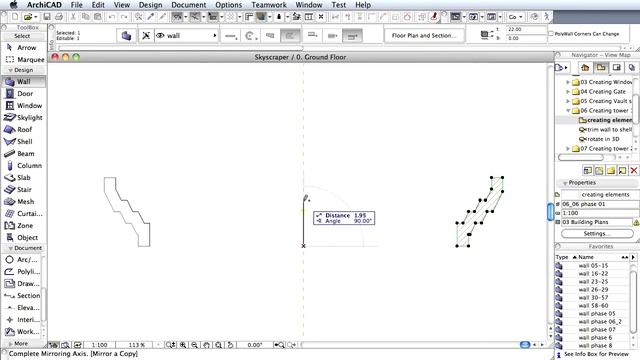Open the Help menu
This screenshot has width=640, height=360.
pyautogui.click(x=363, y=5)
